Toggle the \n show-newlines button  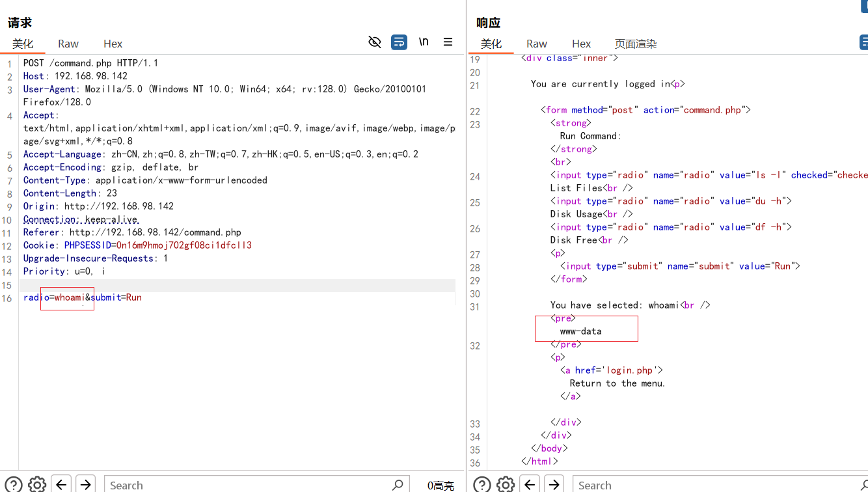coord(424,42)
